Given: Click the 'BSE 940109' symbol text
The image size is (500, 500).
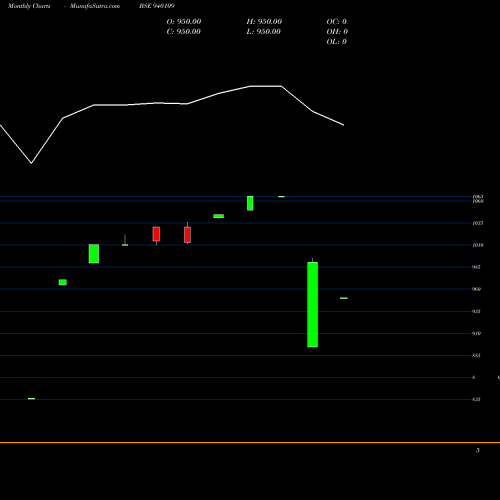Looking at the screenshot, I should (x=157, y=6).
